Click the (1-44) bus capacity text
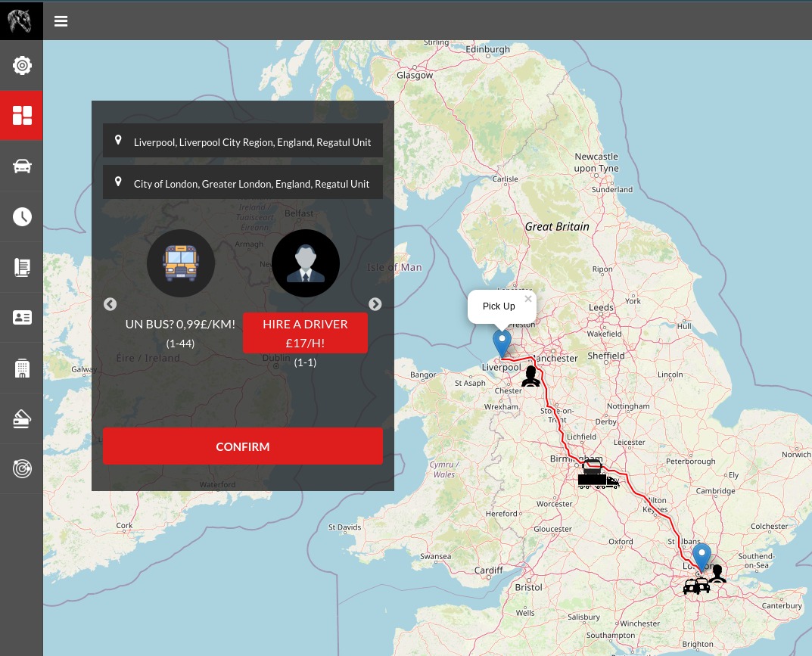 coord(180,344)
